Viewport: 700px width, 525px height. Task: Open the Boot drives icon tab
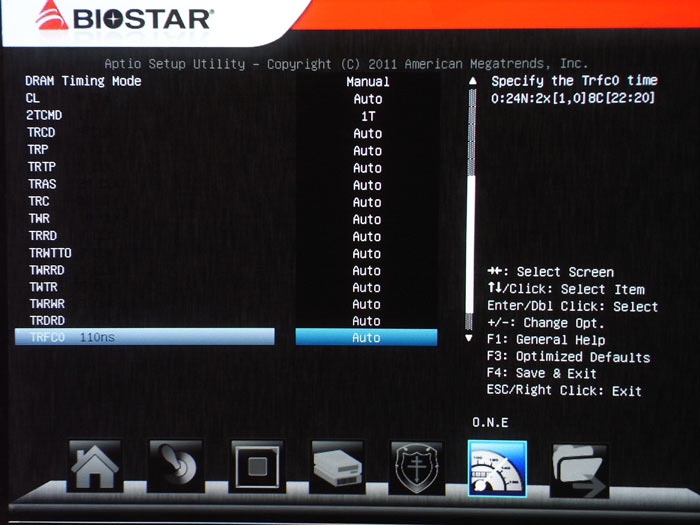[x=337, y=467]
